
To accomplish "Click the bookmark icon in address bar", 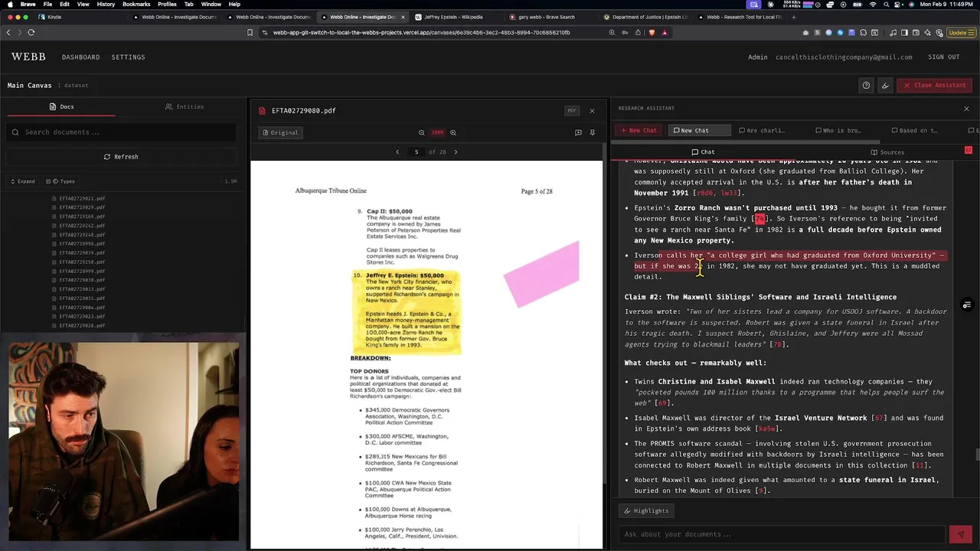I will 250,32.
